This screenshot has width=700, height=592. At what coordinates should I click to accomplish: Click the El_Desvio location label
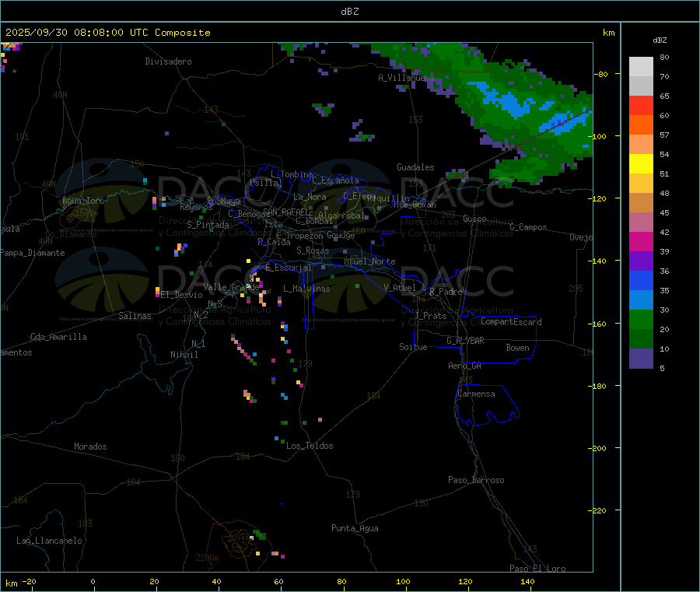coord(181,295)
